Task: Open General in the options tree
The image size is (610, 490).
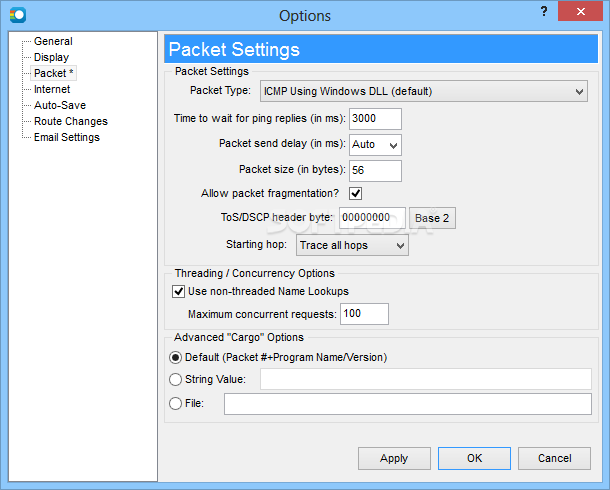Action: (53, 41)
